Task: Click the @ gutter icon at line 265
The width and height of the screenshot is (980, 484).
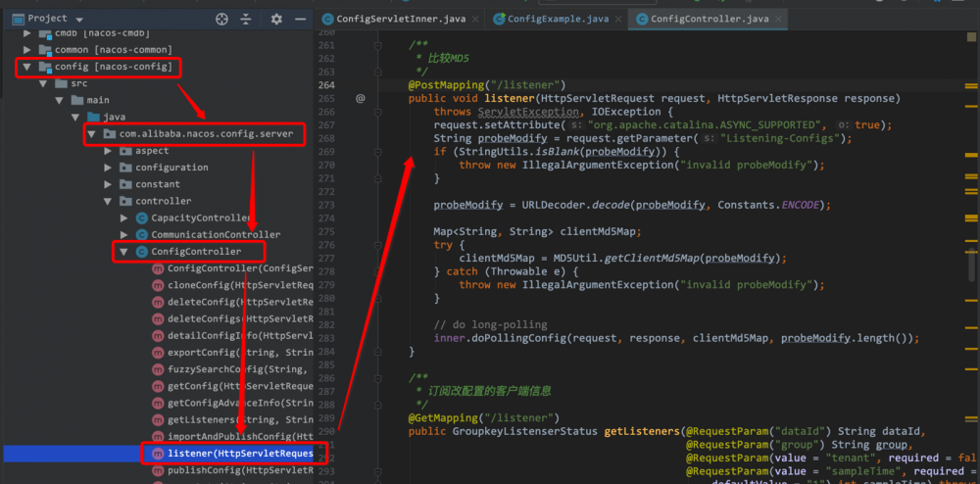Action: coord(360,98)
